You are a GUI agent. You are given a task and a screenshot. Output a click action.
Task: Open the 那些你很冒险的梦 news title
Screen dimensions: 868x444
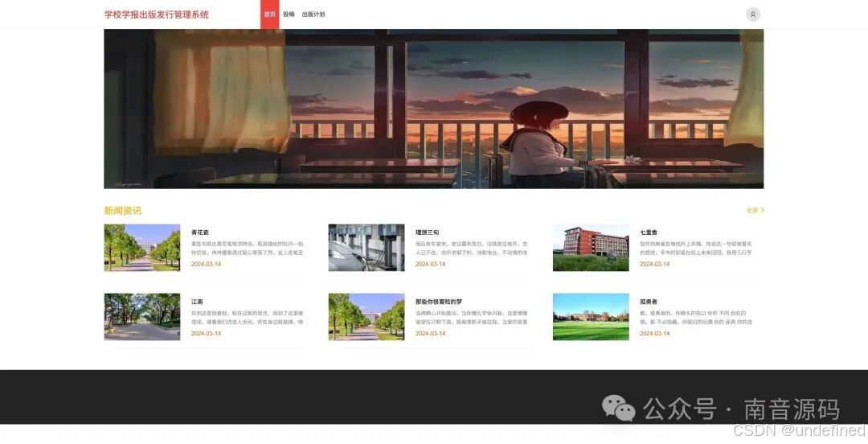439,302
